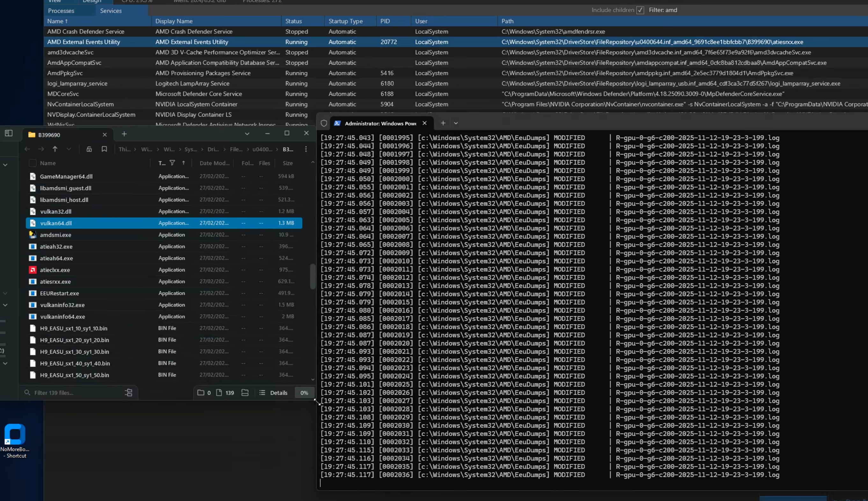868x501 pixels.
Task: Switch to the Processes tab
Action: tap(61, 11)
